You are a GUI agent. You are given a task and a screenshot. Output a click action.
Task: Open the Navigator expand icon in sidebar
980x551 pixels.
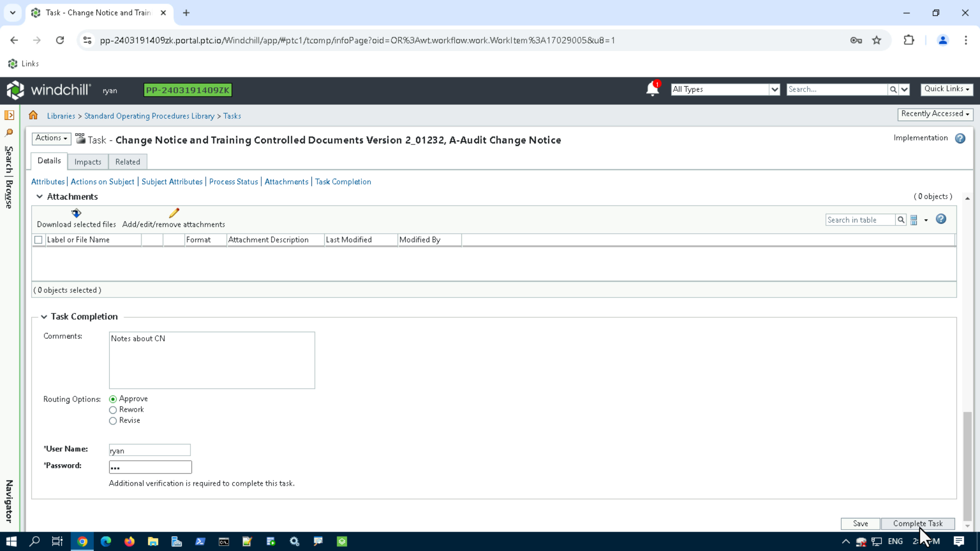9,115
